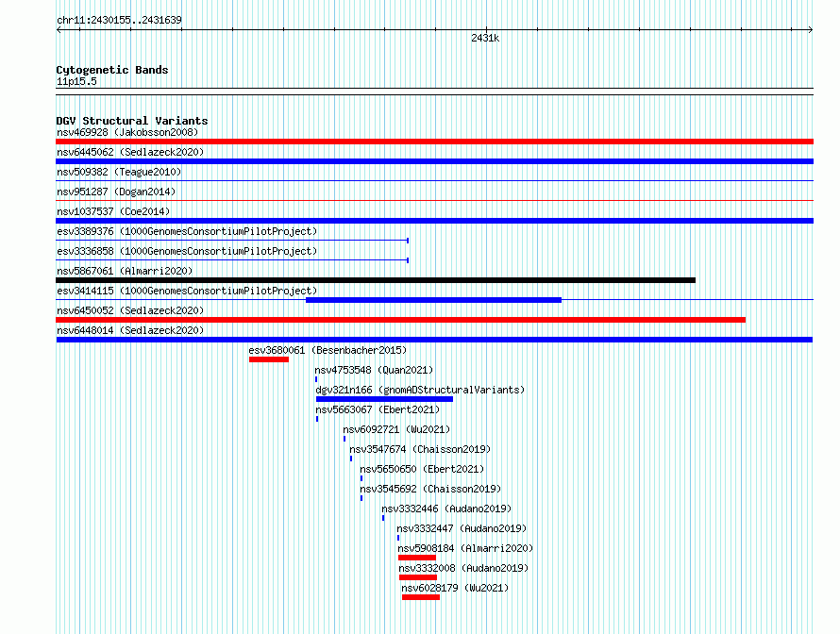The image size is (840, 634).
Task: Select the black bar of nsv5867061
Action: (x=376, y=280)
